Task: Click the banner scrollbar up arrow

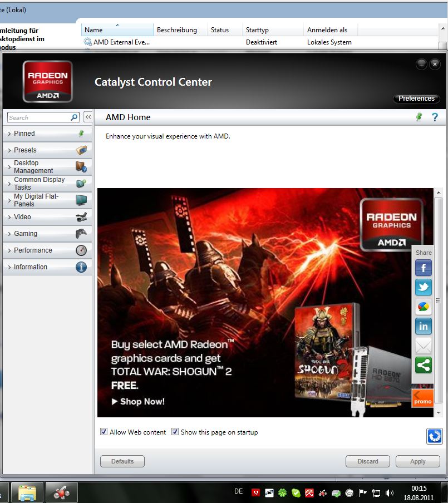Action: (x=439, y=193)
